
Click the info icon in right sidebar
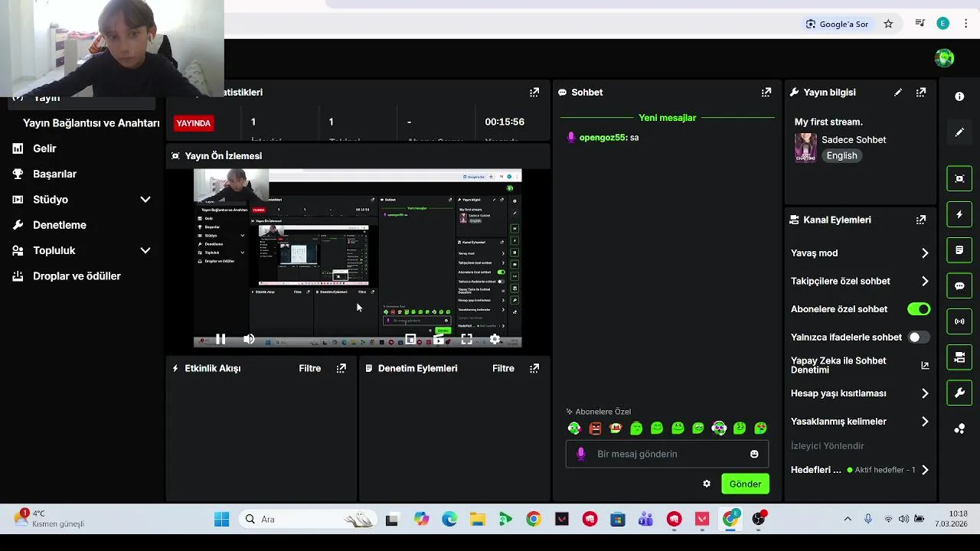tap(959, 96)
